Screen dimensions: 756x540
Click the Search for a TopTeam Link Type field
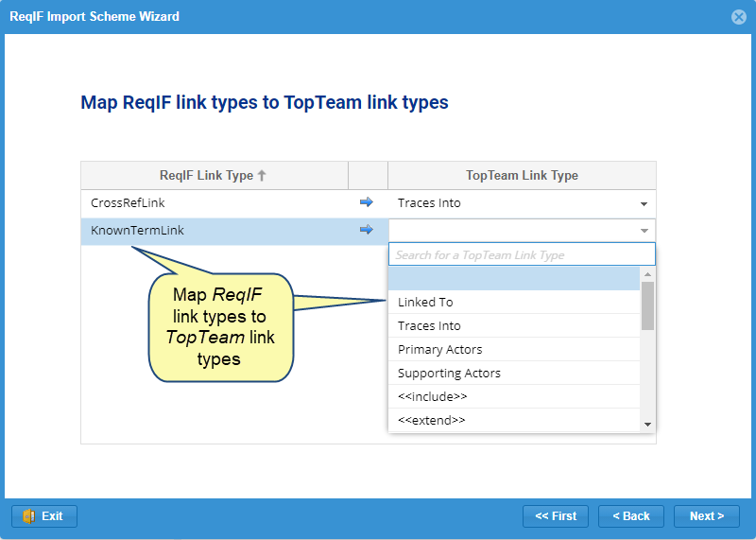tap(522, 254)
